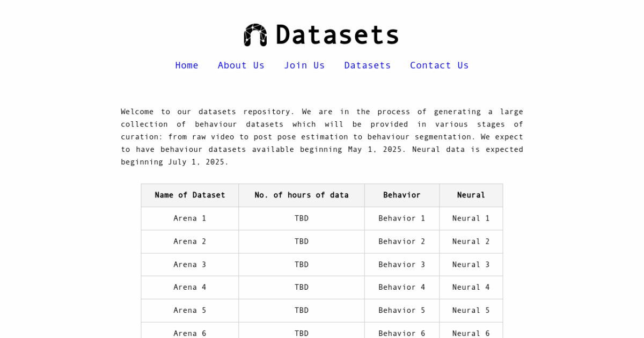Click the arch logo icon beside Datasets
This screenshot has height=338, width=644.
pos(255,35)
